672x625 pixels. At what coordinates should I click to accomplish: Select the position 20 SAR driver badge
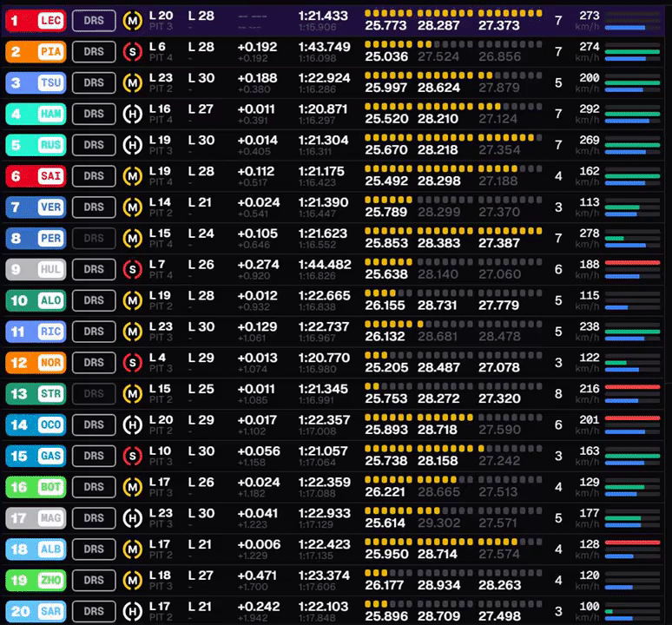pyautogui.click(x=36, y=611)
